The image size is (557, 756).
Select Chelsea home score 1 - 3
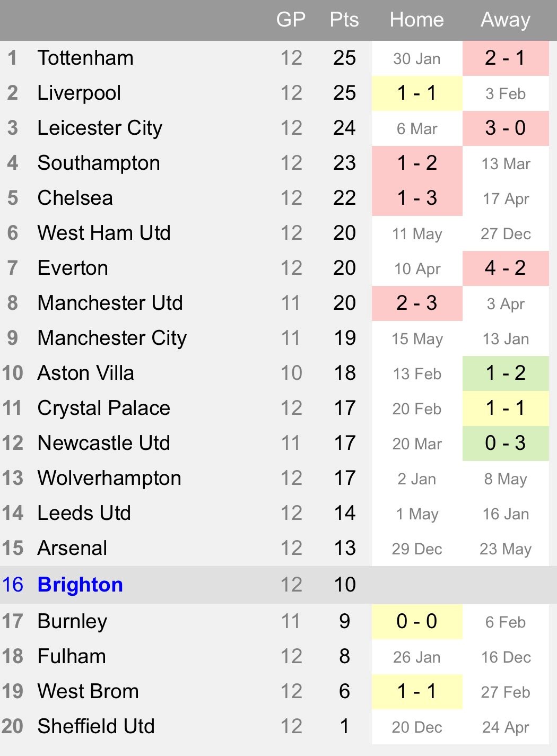[x=417, y=198]
